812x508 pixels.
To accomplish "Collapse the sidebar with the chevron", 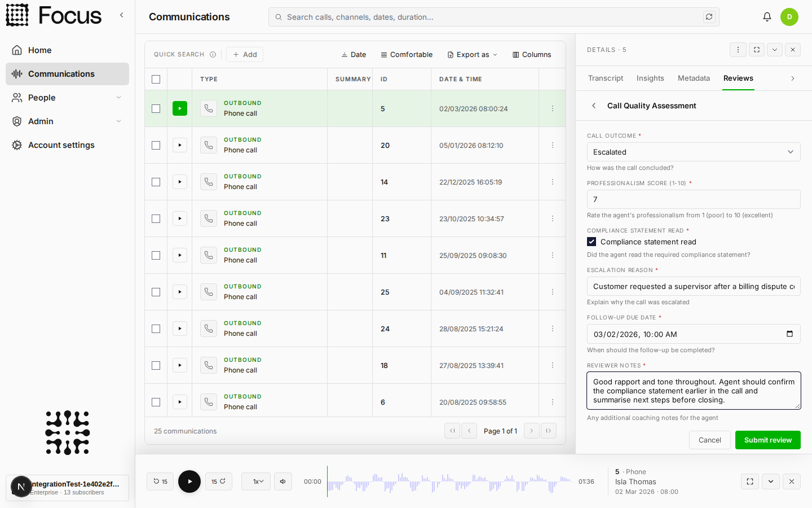I will tap(122, 15).
